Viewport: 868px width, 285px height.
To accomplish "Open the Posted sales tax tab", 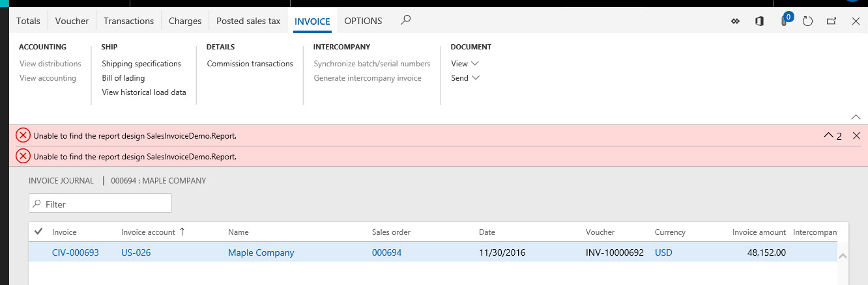I will tap(248, 21).
